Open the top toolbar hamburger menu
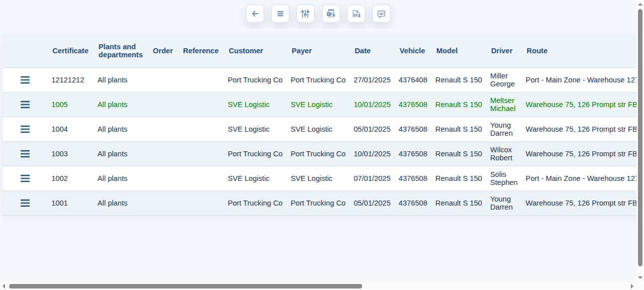Viewport: 644px width, 290px height. [x=280, y=14]
